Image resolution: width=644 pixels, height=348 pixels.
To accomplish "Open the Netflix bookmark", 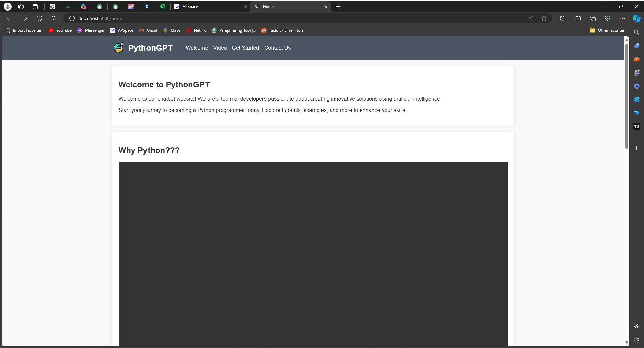I will click(196, 30).
